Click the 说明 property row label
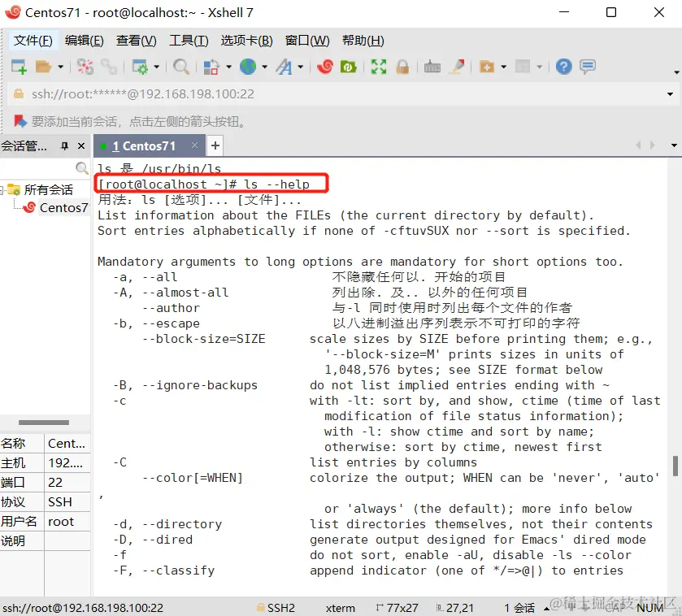The width and height of the screenshot is (682, 616). pos(13,541)
